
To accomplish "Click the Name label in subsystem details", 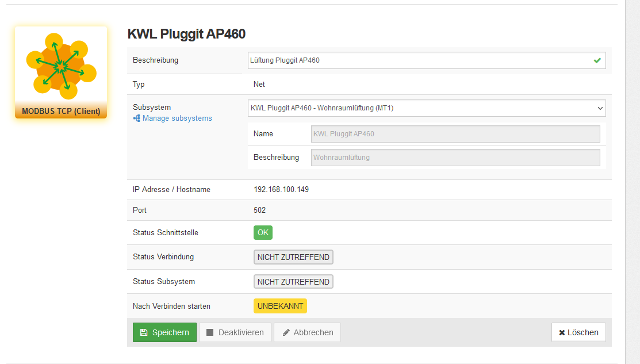I will click(x=263, y=134).
